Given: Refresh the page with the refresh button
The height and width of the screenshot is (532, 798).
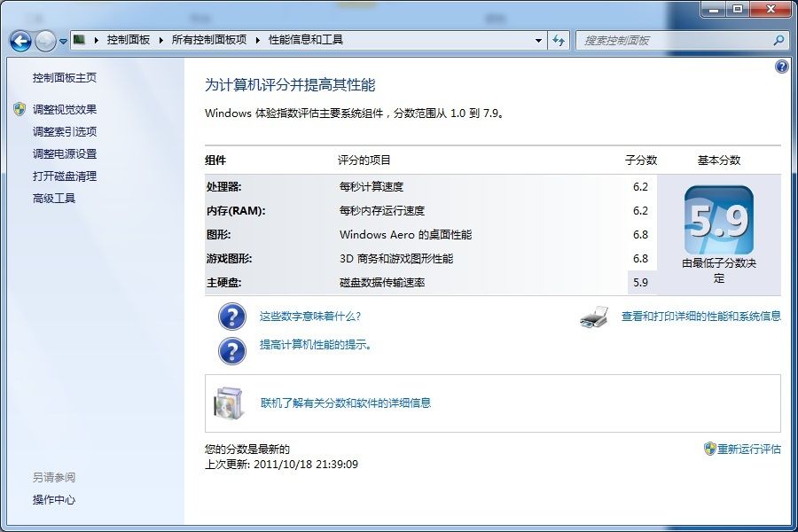Looking at the screenshot, I should coord(559,41).
